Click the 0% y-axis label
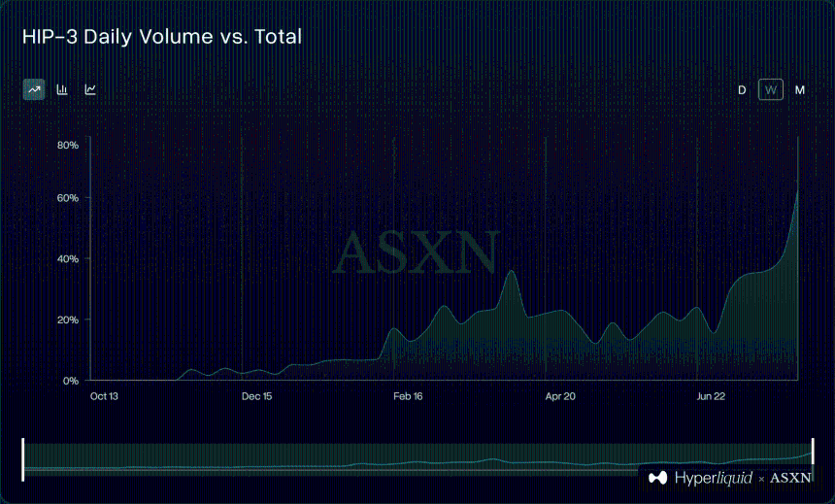This screenshot has height=504, width=835. (70, 381)
